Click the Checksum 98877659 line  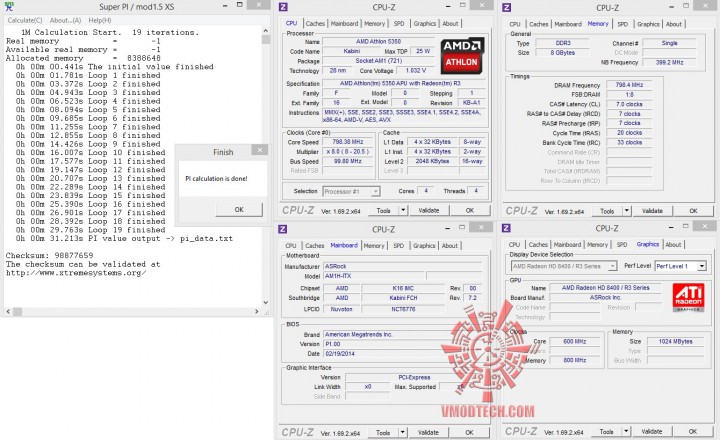click(50, 255)
